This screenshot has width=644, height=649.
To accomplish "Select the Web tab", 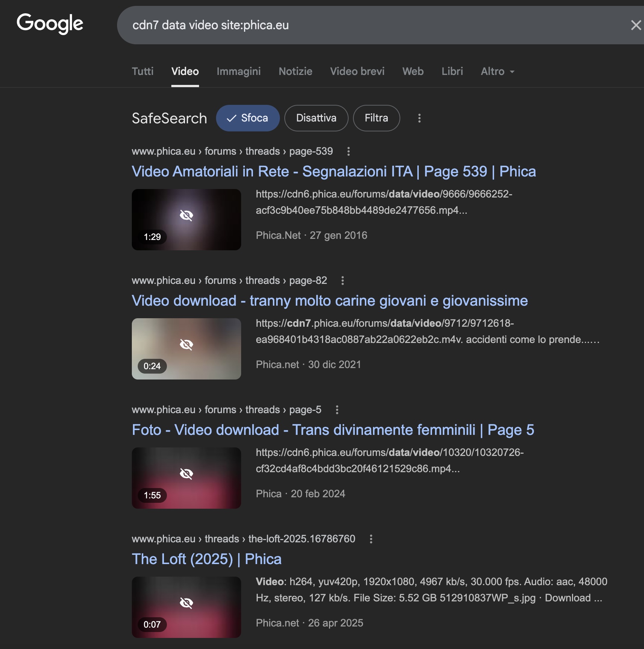I will (x=413, y=71).
